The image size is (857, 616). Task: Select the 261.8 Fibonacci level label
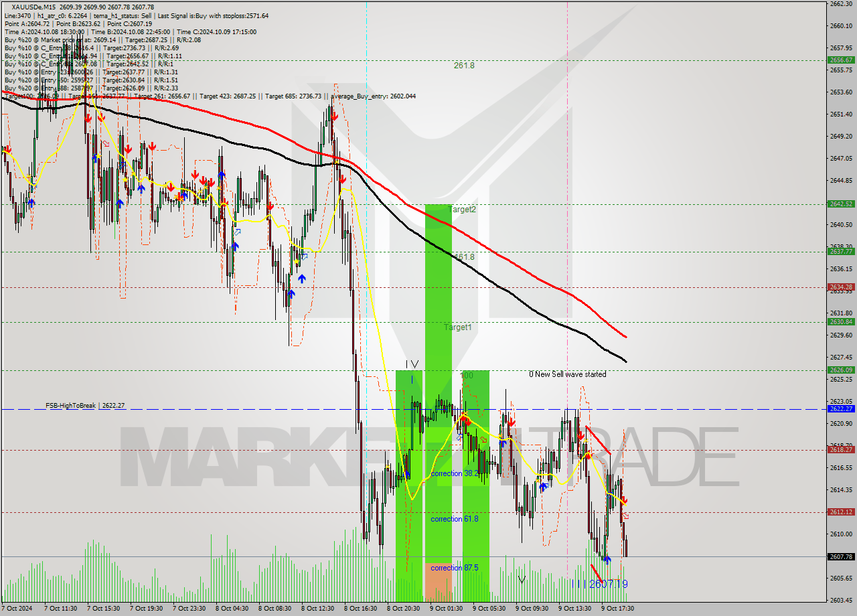point(464,66)
